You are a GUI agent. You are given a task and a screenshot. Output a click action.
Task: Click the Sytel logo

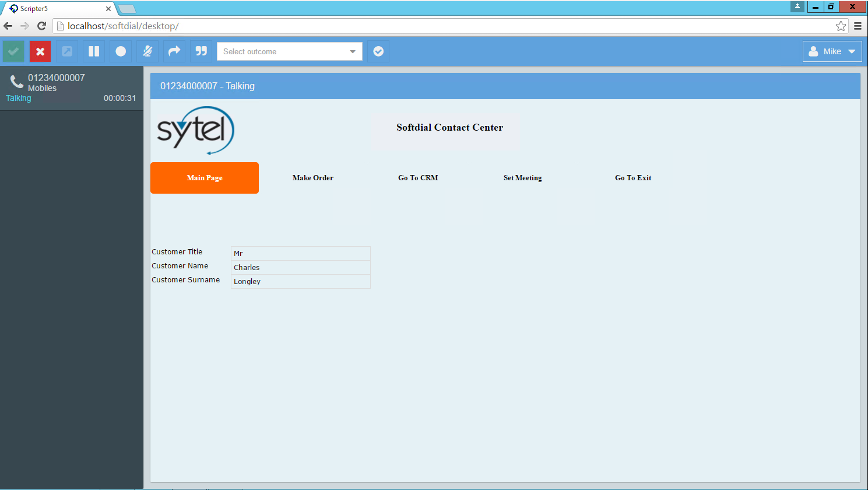196,131
